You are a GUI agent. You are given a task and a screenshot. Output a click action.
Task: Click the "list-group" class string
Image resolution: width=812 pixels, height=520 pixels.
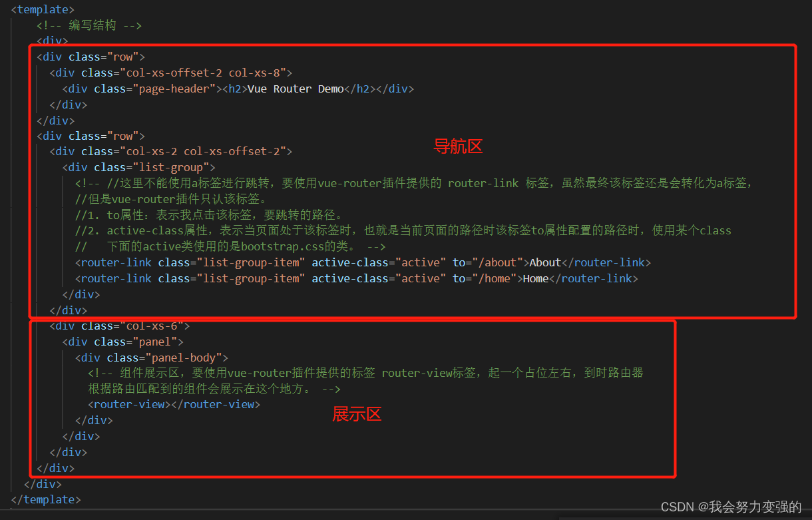[172, 167]
